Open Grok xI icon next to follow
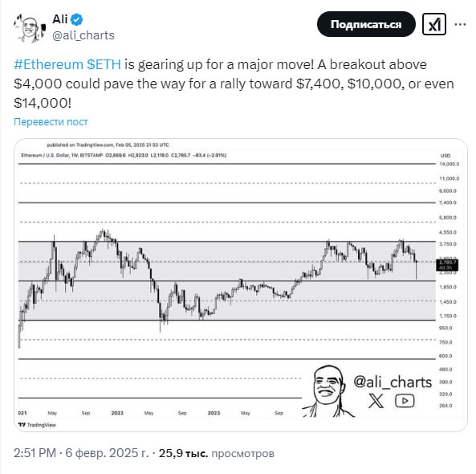476x474 pixels. (434, 24)
